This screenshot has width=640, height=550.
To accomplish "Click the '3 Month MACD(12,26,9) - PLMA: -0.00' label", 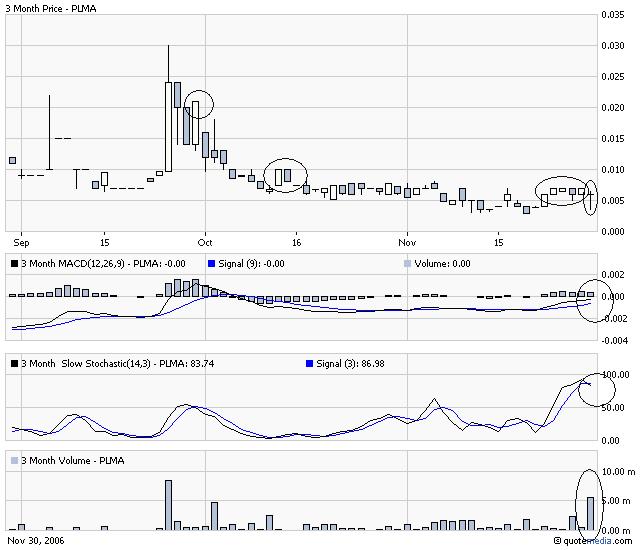I will [x=103, y=264].
